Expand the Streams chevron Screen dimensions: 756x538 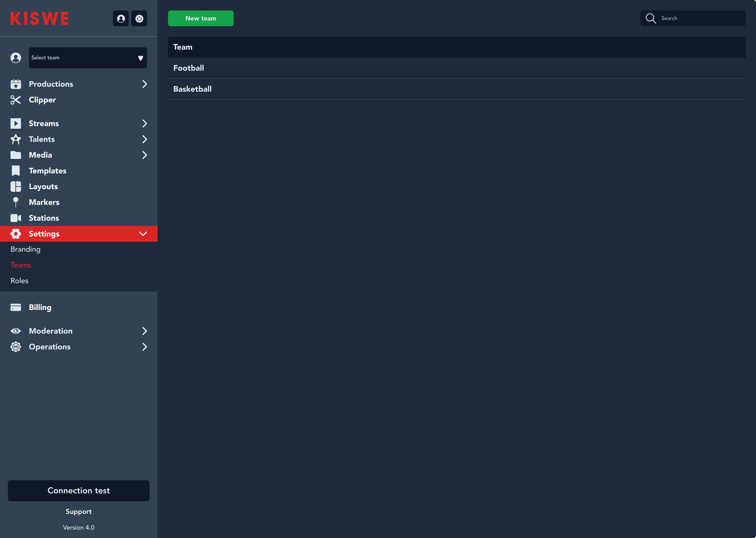click(x=144, y=123)
